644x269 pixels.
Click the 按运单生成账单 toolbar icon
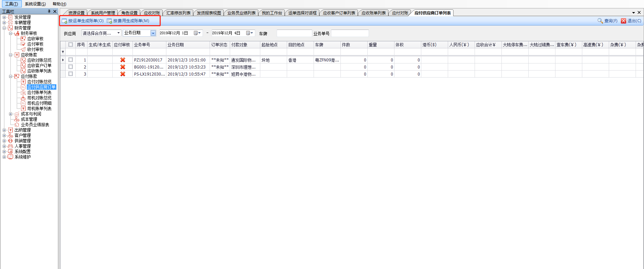click(x=64, y=21)
